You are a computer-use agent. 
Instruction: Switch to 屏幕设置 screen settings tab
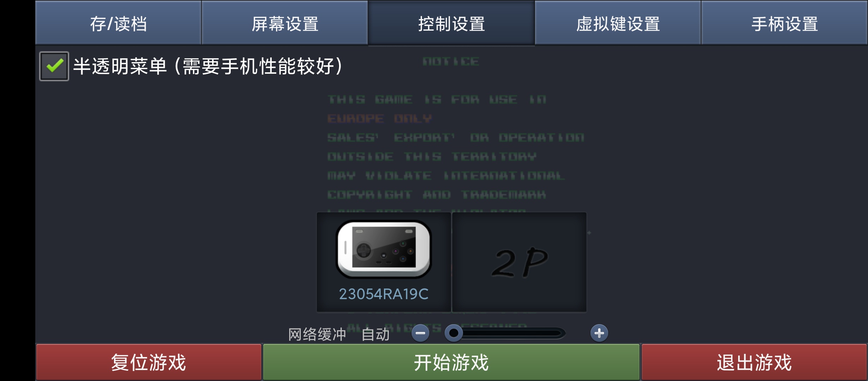click(x=285, y=23)
